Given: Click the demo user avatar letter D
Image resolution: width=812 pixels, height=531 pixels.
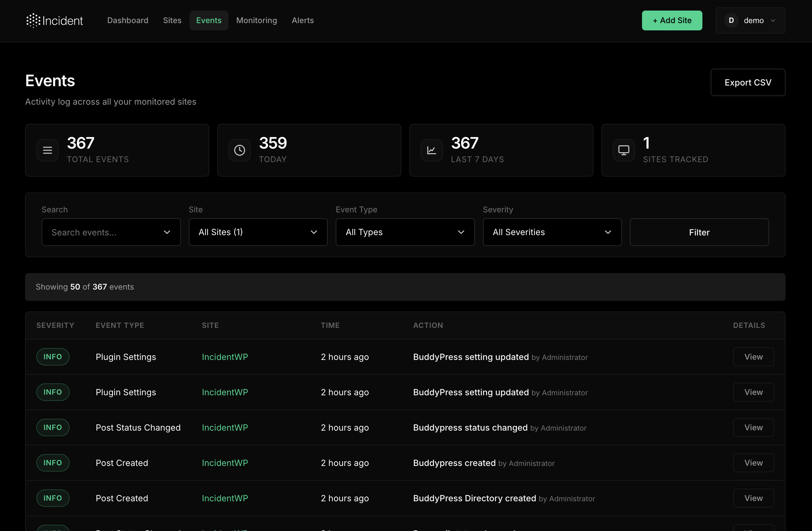Looking at the screenshot, I should [x=731, y=20].
